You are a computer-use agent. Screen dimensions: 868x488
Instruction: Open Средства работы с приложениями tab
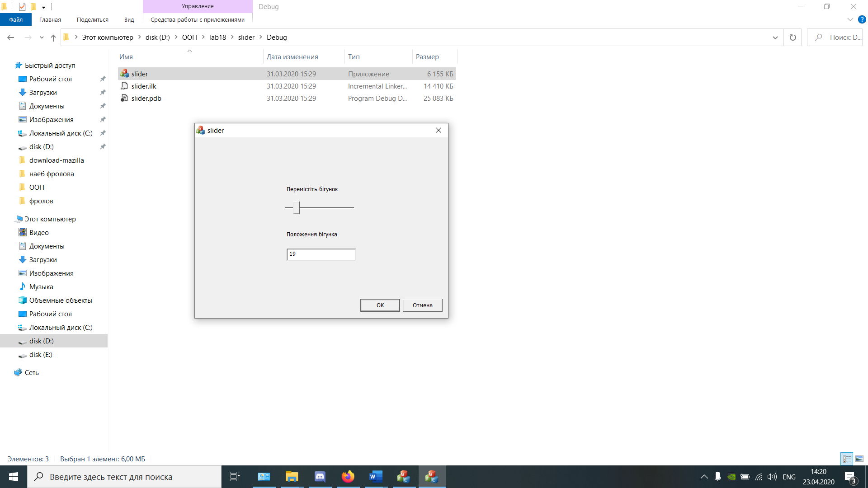click(x=198, y=19)
